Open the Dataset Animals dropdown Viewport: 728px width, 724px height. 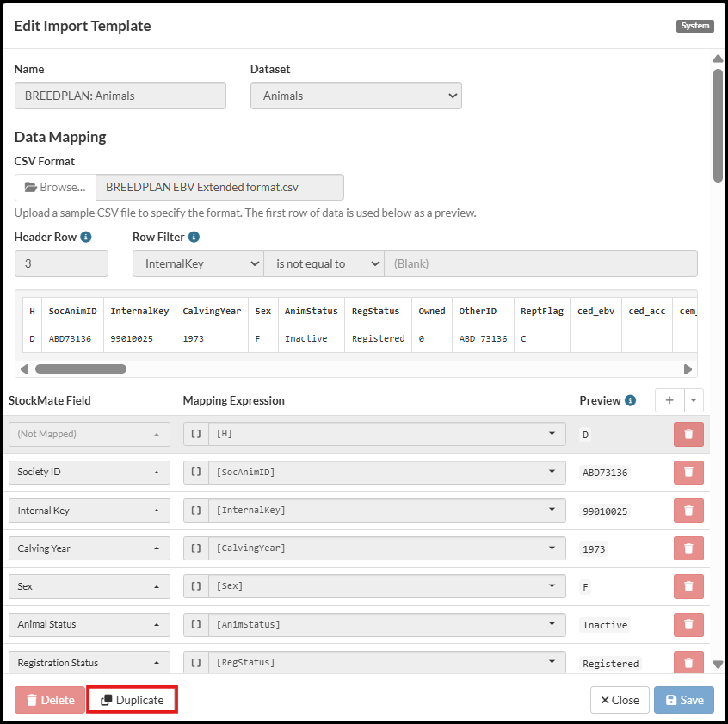tap(355, 96)
